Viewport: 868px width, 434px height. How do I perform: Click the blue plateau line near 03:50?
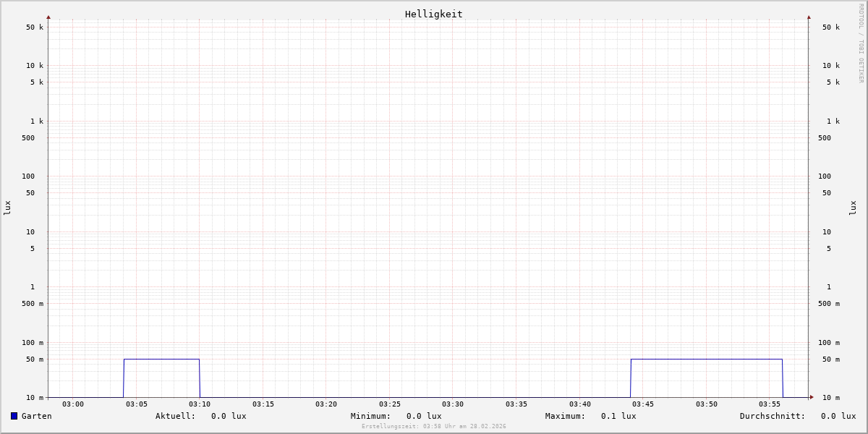pyautogui.click(x=707, y=359)
